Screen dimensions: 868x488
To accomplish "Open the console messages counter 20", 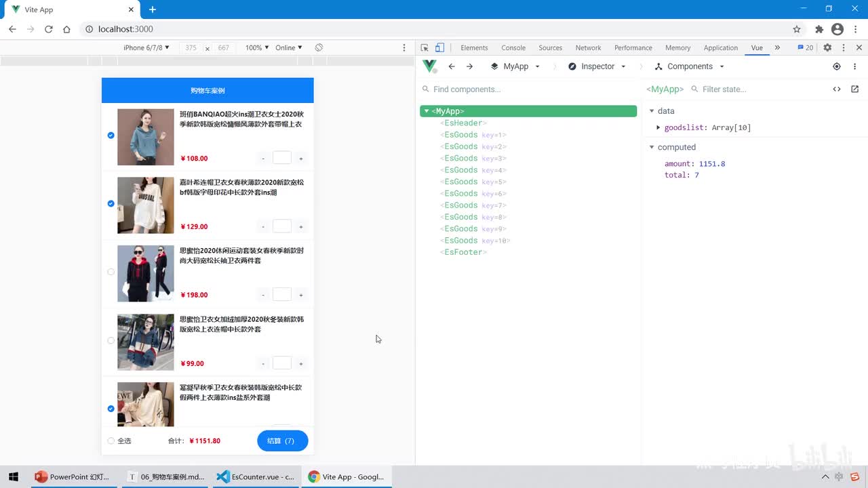I will coord(806,47).
